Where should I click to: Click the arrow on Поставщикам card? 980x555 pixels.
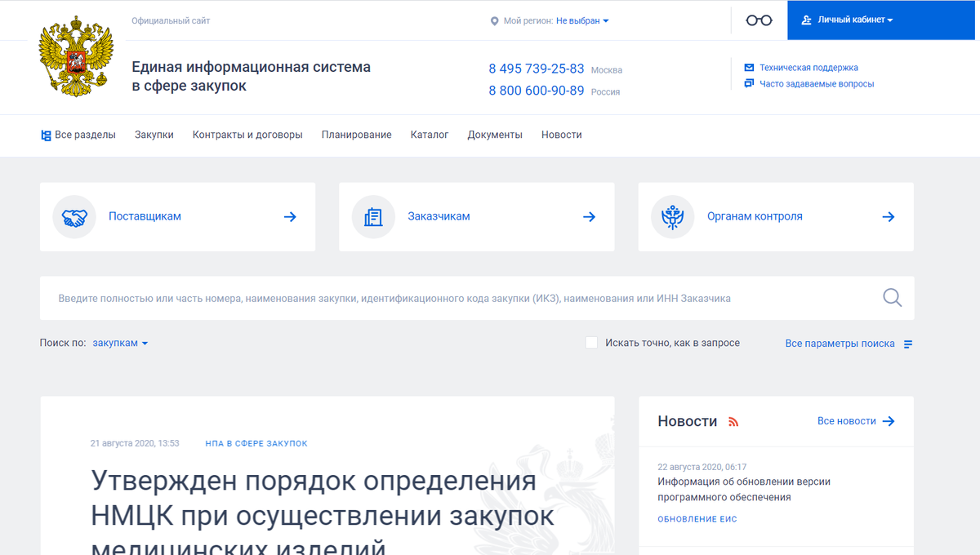tap(290, 217)
